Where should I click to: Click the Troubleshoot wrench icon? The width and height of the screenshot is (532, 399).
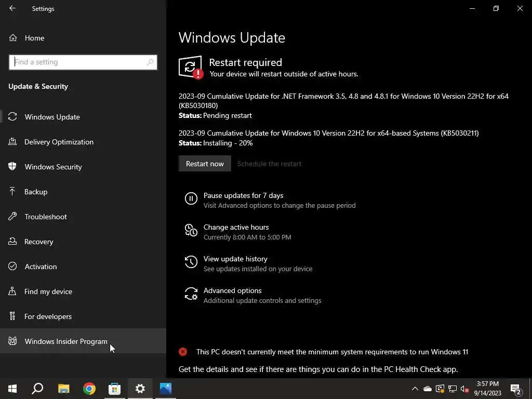12,217
